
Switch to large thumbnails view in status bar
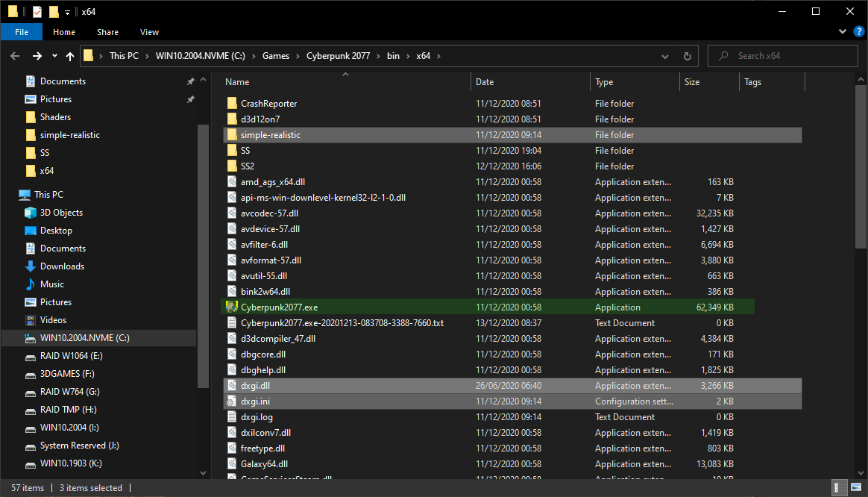856,488
